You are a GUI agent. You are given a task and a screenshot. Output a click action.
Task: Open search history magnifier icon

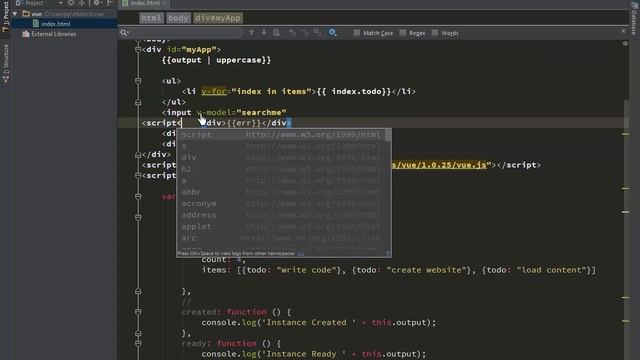tap(124, 33)
